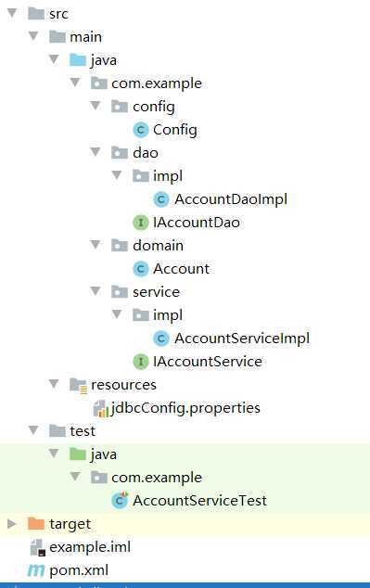Collapse the dao package arrow
This screenshot has width=370, height=588.
click(x=96, y=152)
